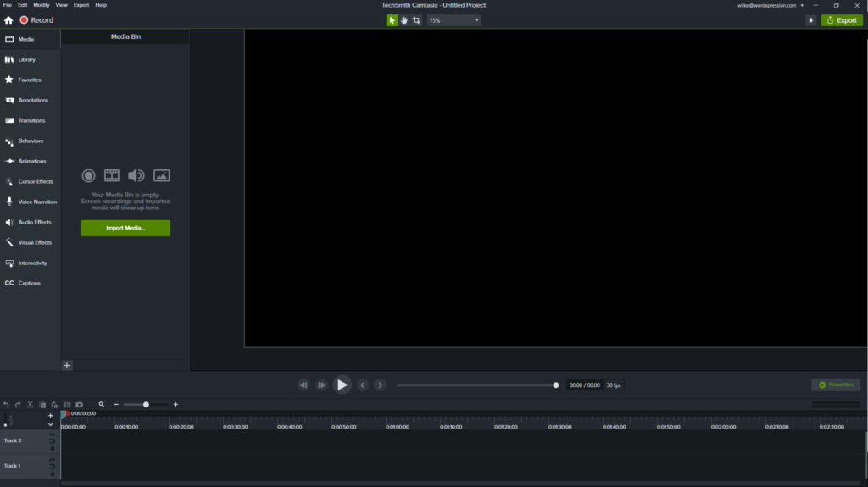Click the screen recording icon in Media Bin
The width and height of the screenshot is (868, 487).
(x=88, y=176)
